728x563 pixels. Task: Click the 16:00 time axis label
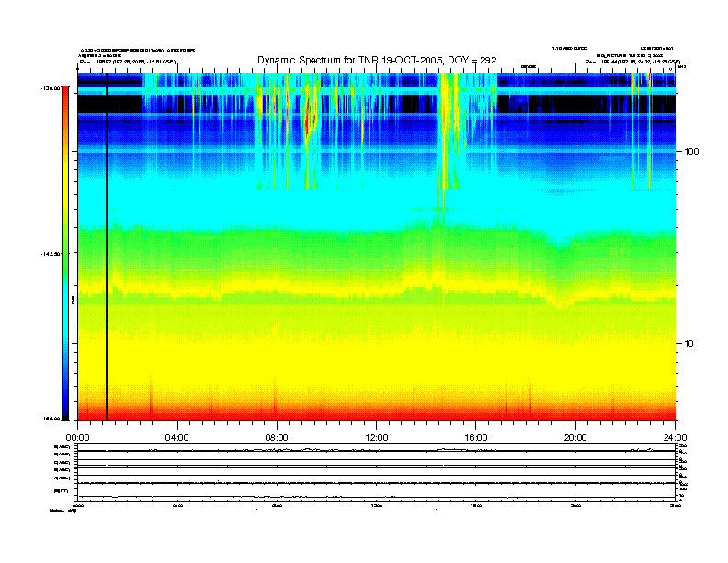tap(476, 438)
